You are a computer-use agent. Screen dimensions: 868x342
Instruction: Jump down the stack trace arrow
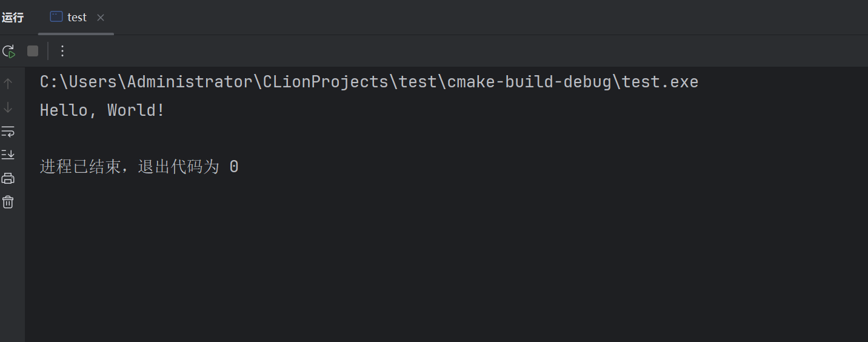(x=8, y=108)
